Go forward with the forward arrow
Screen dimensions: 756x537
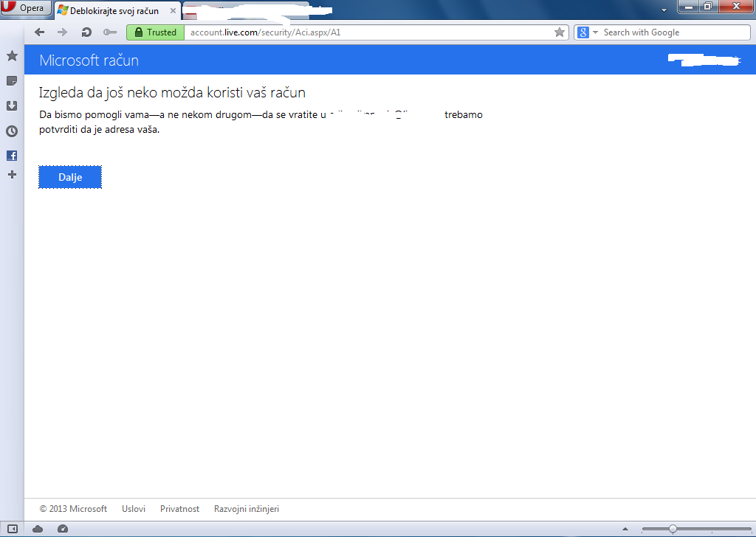pyautogui.click(x=63, y=32)
